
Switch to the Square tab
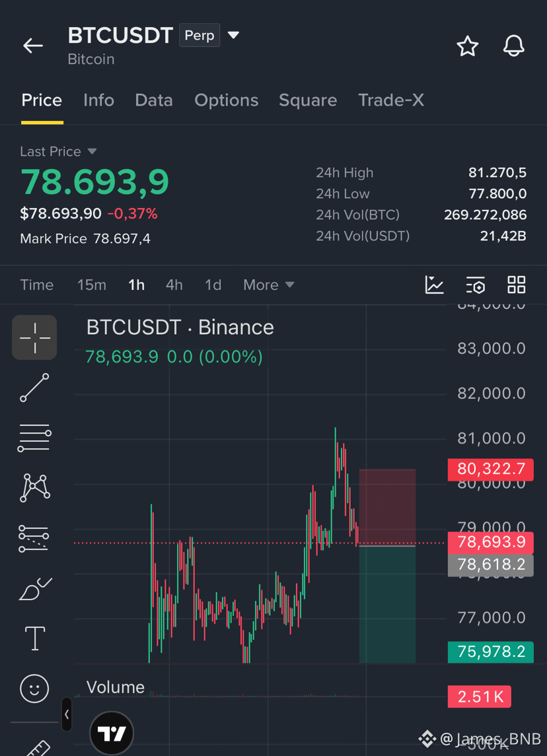click(x=308, y=100)
